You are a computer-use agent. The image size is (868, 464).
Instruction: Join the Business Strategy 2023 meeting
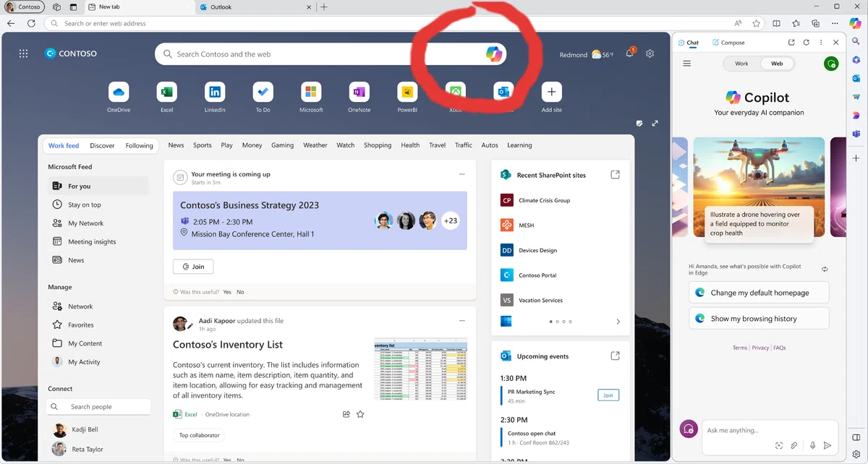pos(193,267)
